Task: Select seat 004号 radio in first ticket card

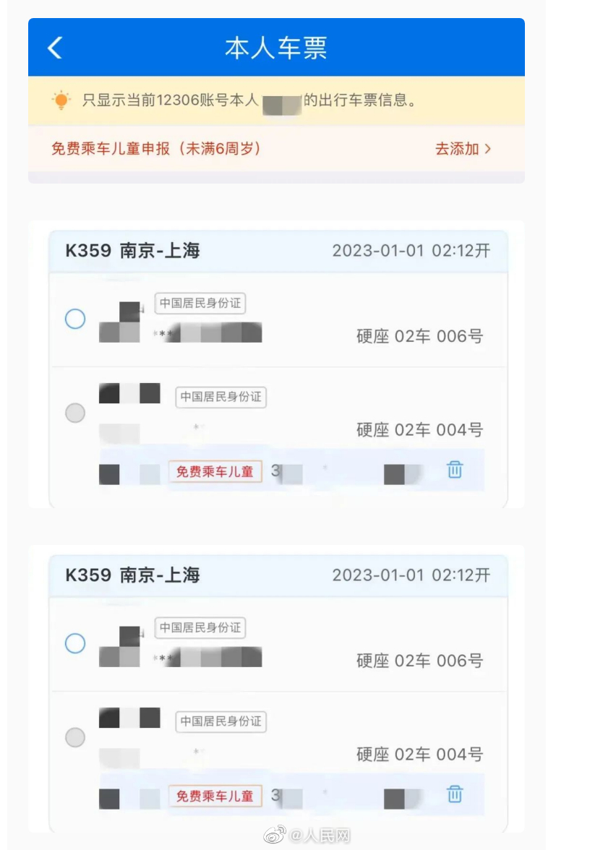Action: (75, 413)
